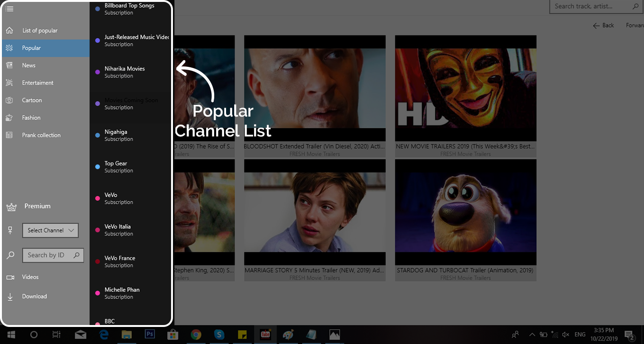Open the Mail app from taskbar
Image resolution: width=644 pixels, height=344 pixels.
[x=81, y=335]
